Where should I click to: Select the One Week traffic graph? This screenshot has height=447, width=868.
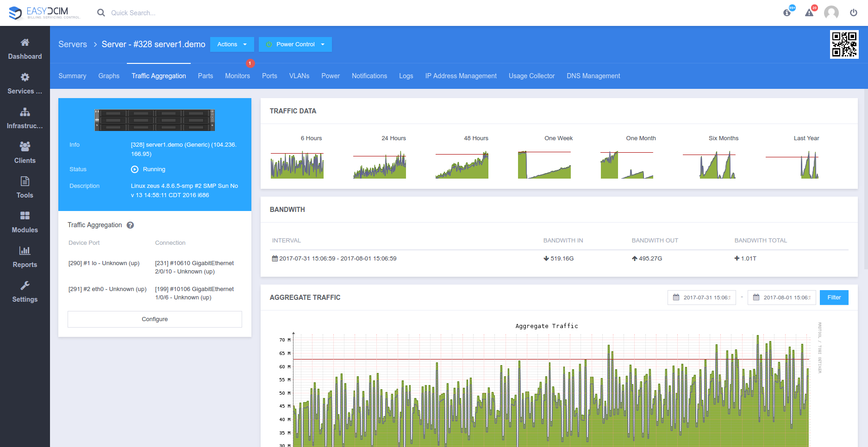tap(544, 164)
